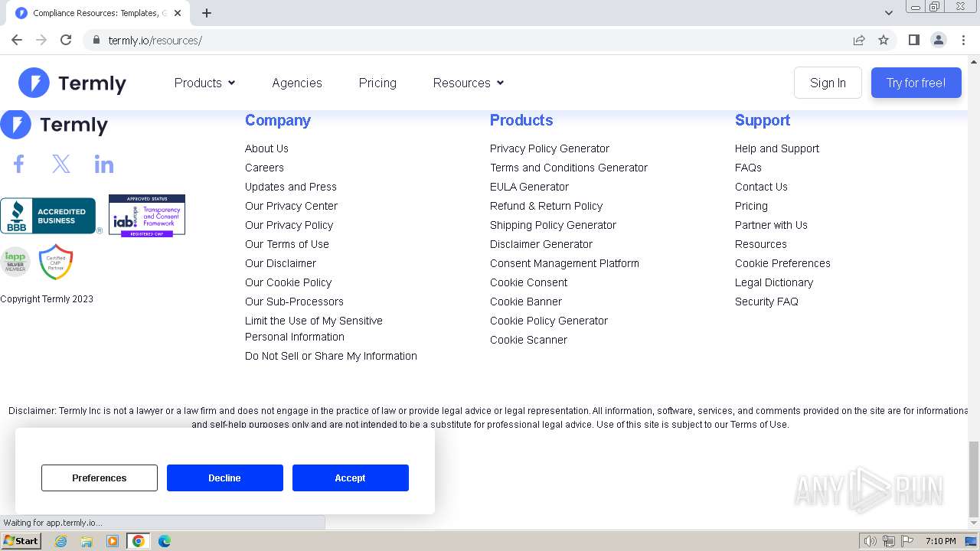Expand the Resources dropdown menu
This screenshot has height=551, width=980.
click(468, 83)
